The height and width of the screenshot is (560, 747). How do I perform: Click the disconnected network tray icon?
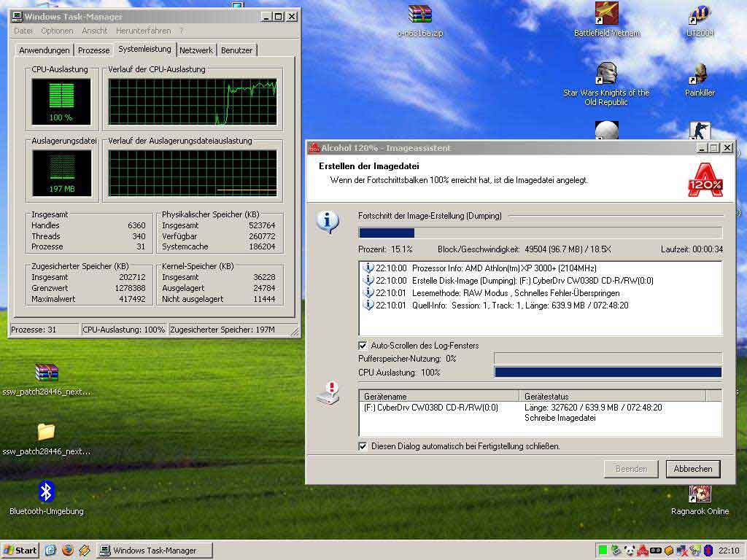coord(682,551)
